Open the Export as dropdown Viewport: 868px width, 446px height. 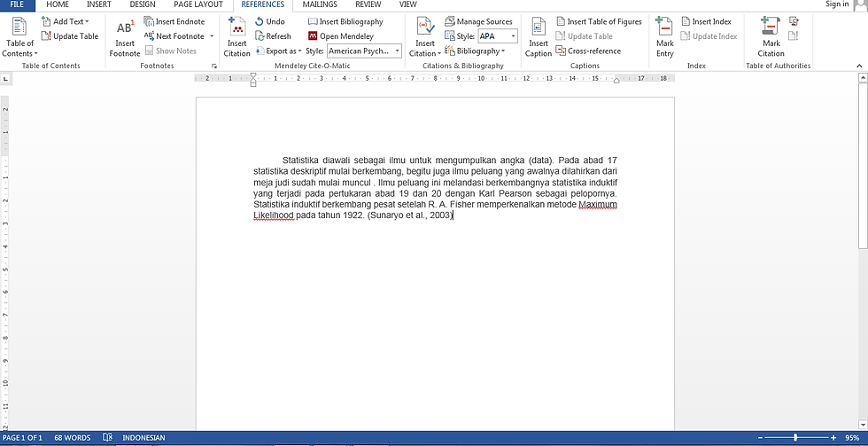coord(278,51)
